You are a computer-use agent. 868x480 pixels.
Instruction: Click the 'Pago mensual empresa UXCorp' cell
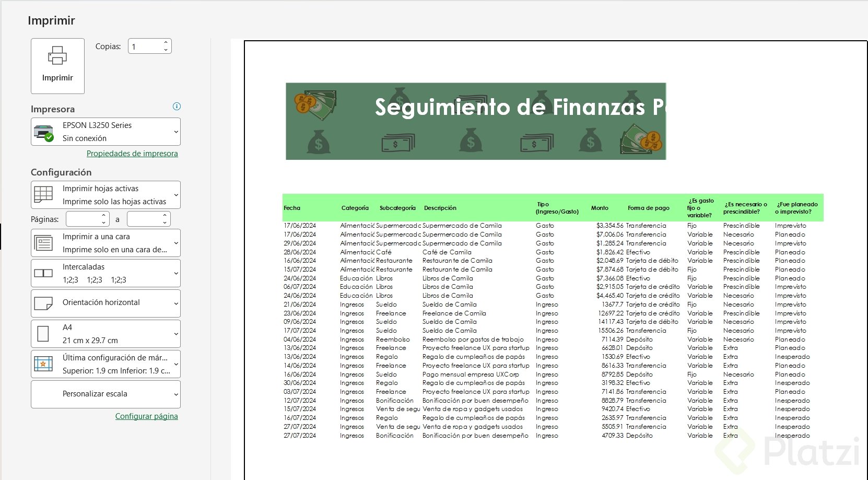[471, 374]
